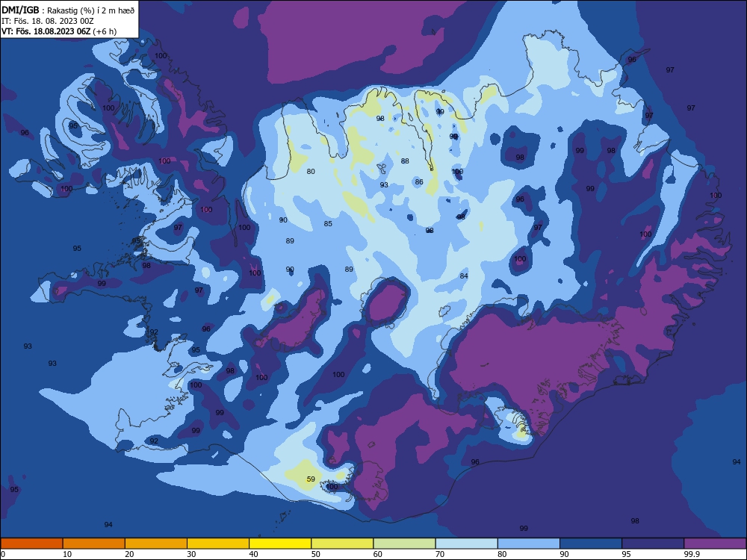Click the legend scale label '60'
Screen dimensions: 747x560
coord(378,554)
